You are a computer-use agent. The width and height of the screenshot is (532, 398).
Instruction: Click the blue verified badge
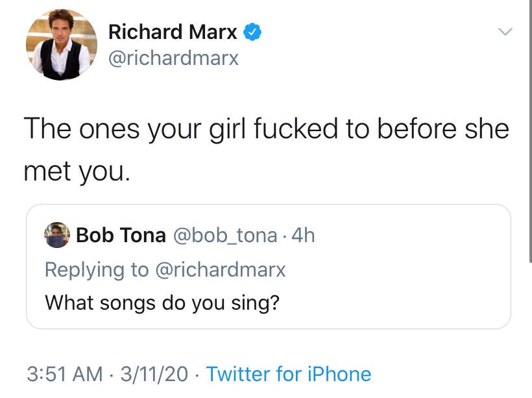click(x=252, y=31)
